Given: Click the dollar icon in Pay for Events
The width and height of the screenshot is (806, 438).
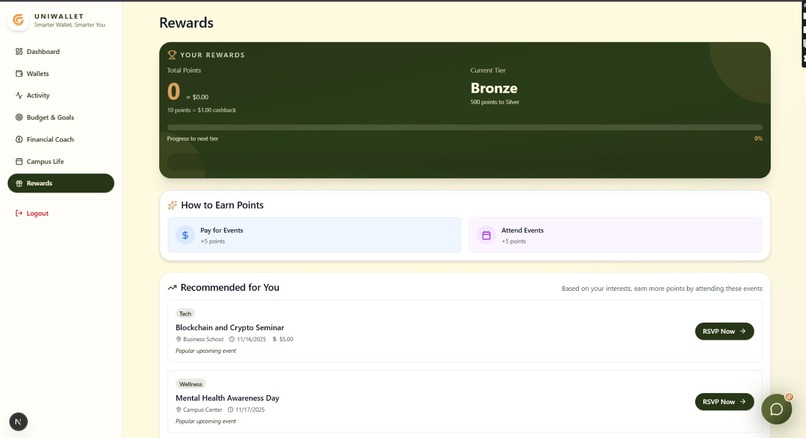Looking at the screenshot, I should pos(185,235).
